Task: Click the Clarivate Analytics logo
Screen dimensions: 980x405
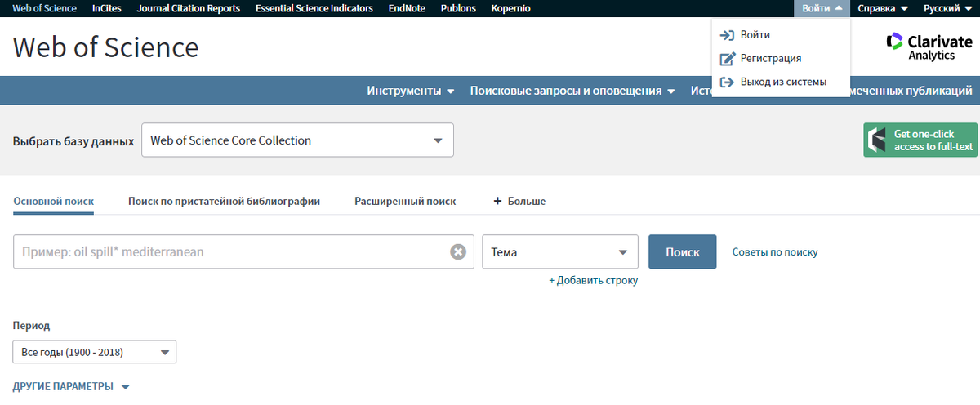Action: [x=929, y=47]
